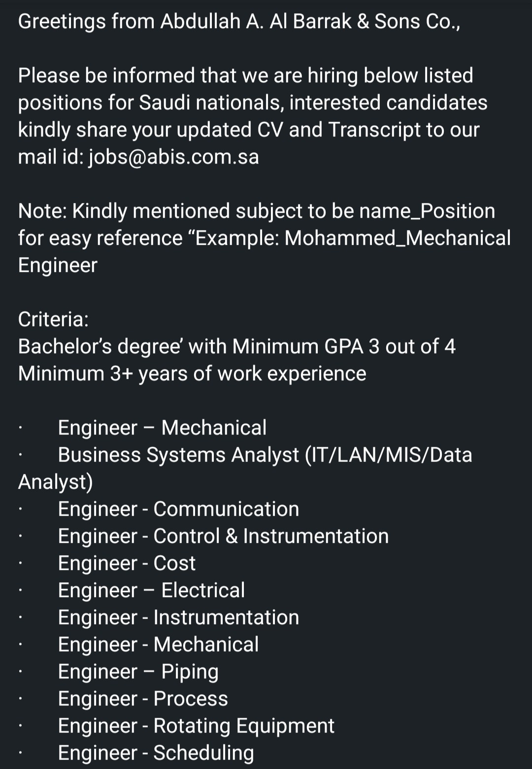Image resolution: width=532 pixels, height=769 pixels.
Task: Select the 'Criteria:' heading text
Action: 53,319
